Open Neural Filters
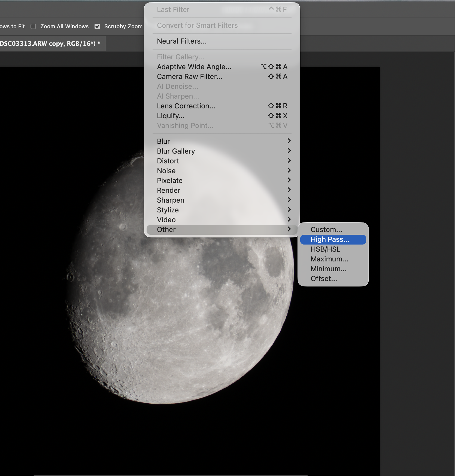This screenshot has height=476, width=455. click(181, 41)
